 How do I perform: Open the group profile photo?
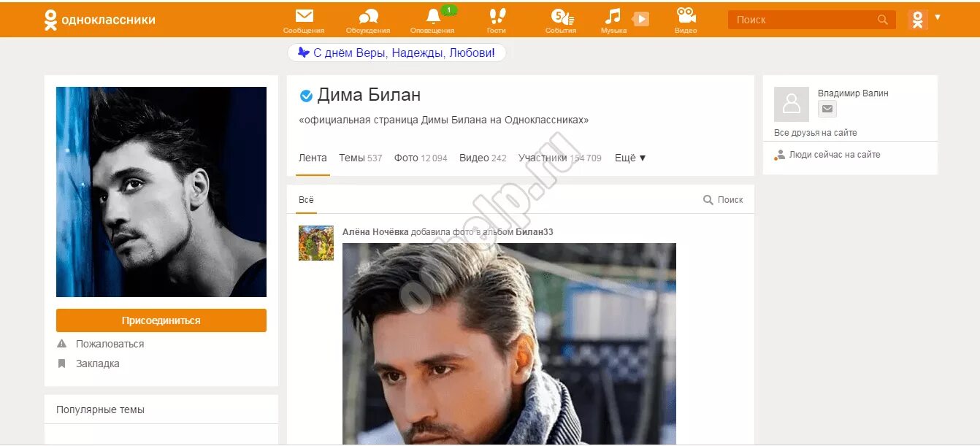161,192
